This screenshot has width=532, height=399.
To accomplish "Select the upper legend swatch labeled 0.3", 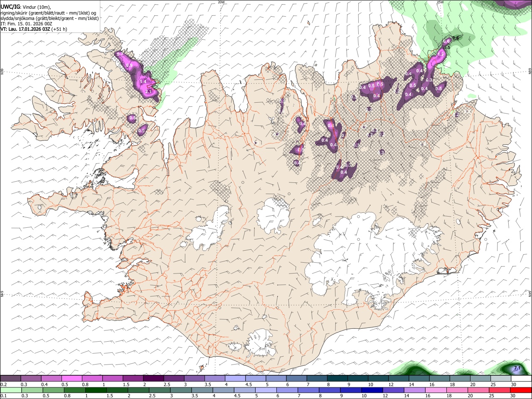I will point(31,378).
